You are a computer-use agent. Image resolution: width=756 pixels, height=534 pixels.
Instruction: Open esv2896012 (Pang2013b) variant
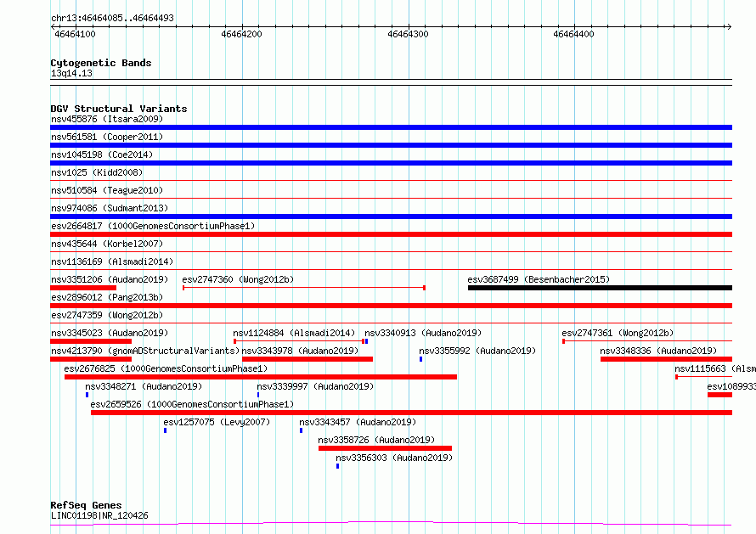pos(107,297)
